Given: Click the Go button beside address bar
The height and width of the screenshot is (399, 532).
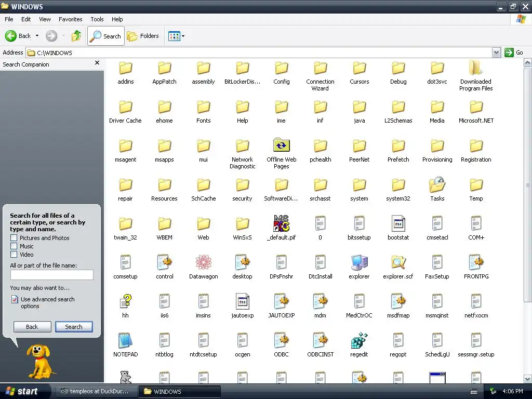Looking at the screenshot, I should 514,52.
